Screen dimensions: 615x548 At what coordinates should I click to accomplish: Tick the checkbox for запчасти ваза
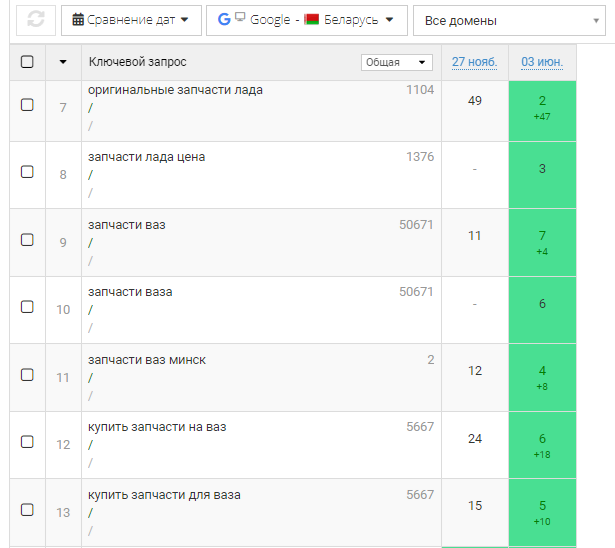point(27,307)
